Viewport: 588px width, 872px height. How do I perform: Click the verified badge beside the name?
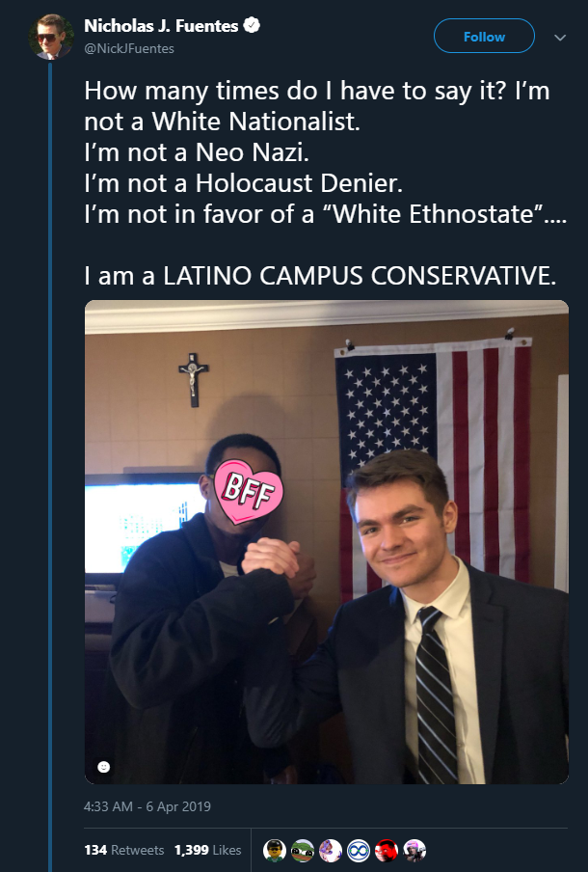252,25
